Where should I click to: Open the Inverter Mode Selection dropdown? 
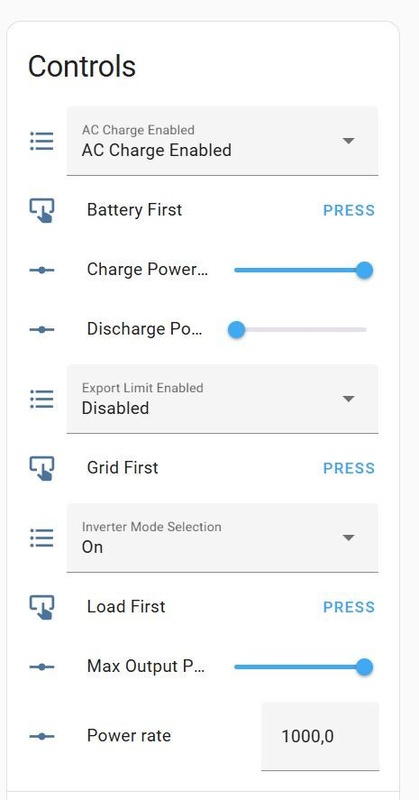pyautogui.click(x=223, y=538)
